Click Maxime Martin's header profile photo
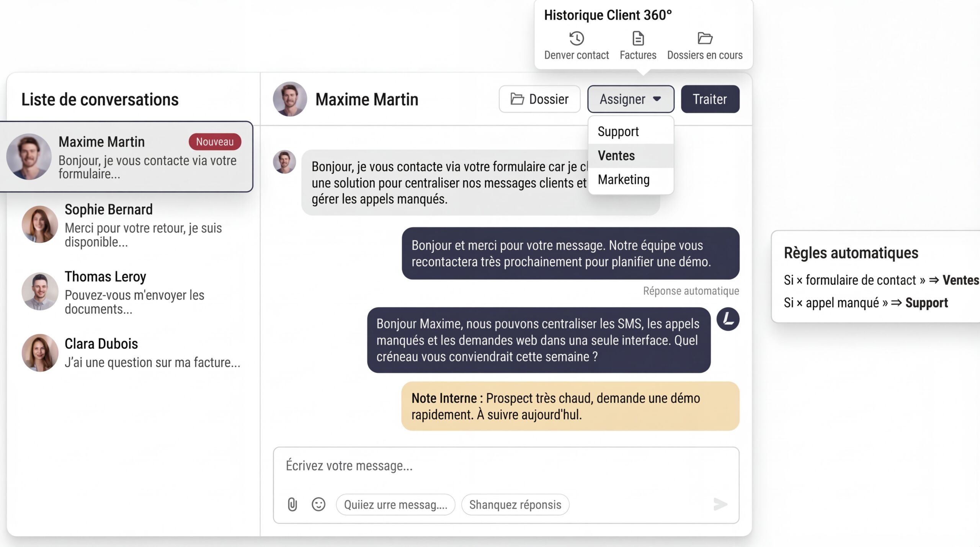 pos(290,99)
